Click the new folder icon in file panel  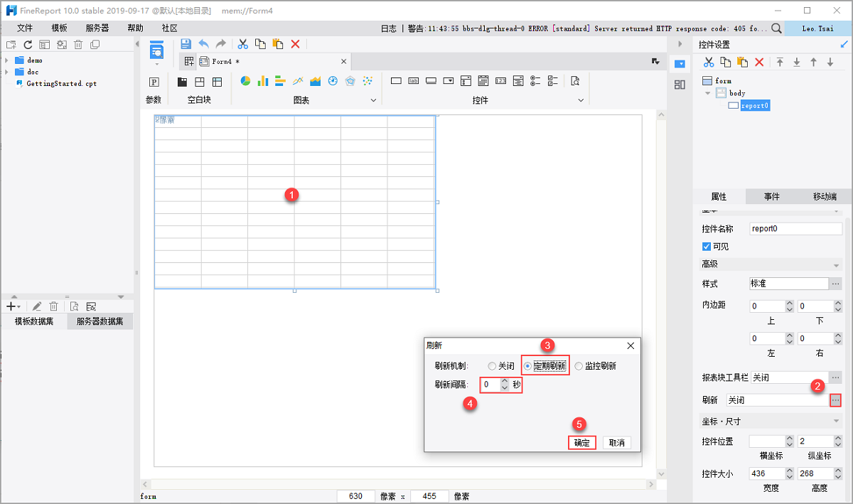tap(11, 45)
